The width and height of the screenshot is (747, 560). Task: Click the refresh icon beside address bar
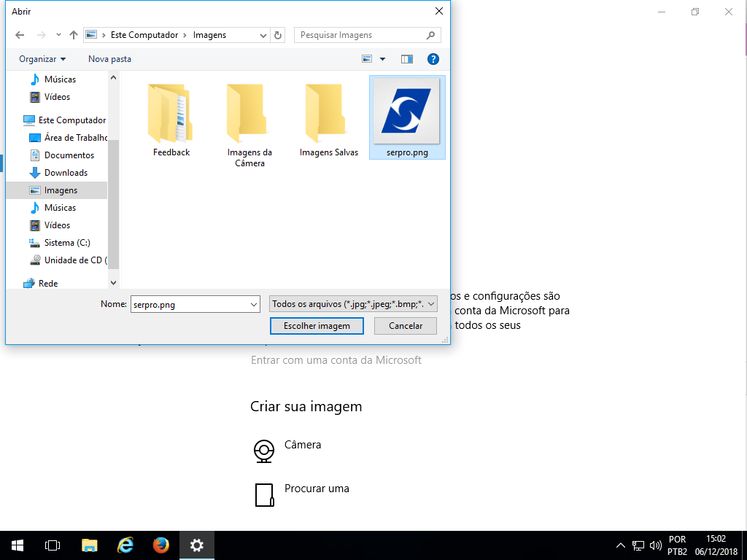point(278,35)
